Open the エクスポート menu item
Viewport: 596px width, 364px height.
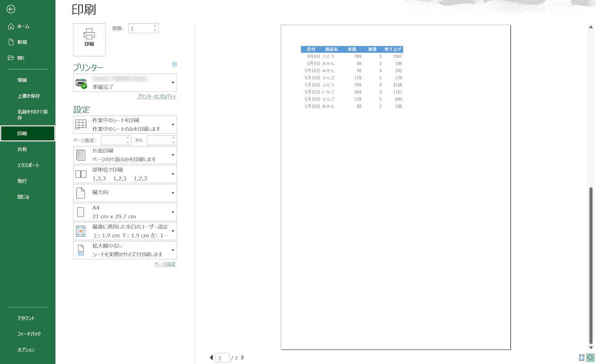(28, 165)
